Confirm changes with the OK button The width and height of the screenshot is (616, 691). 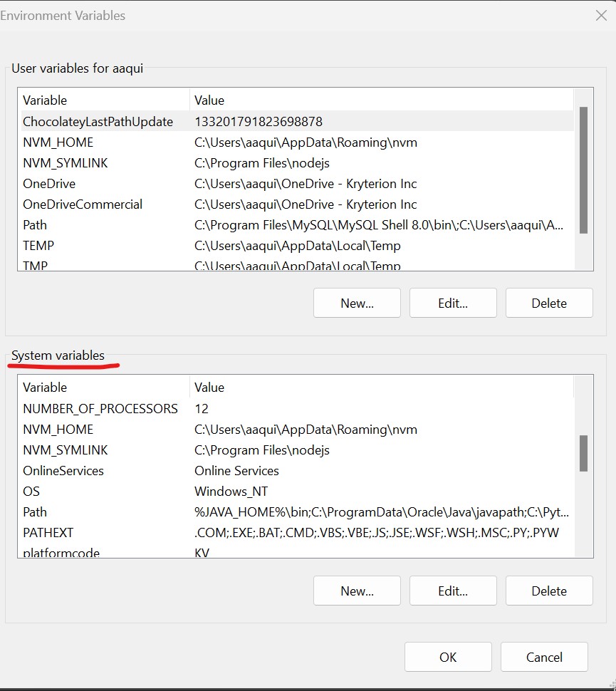(x=448, y=657)
